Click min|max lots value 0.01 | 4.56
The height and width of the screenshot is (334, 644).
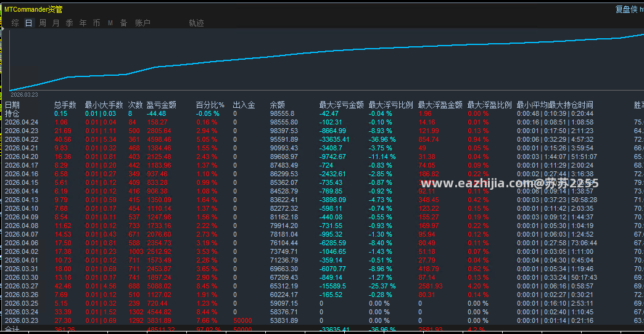click(101, 286)
